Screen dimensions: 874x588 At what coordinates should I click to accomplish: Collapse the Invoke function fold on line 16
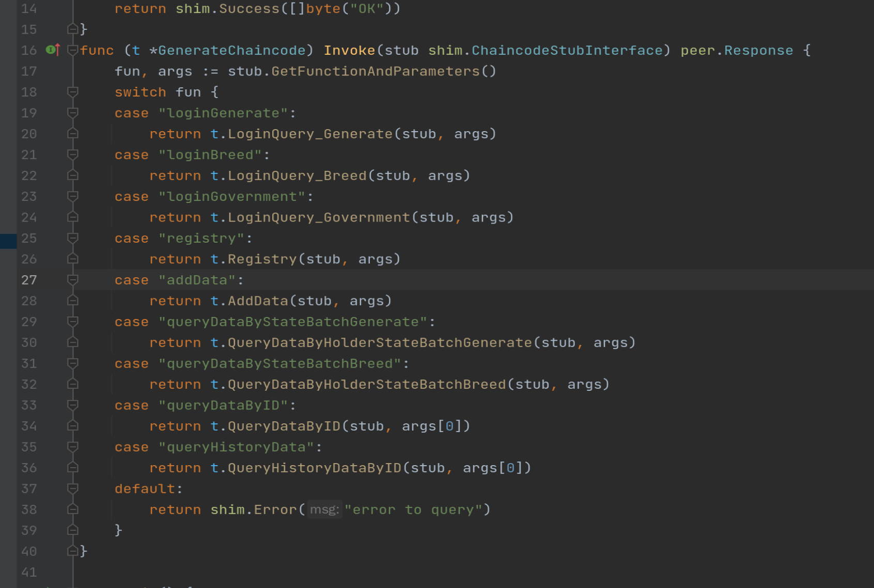point(73,50)
